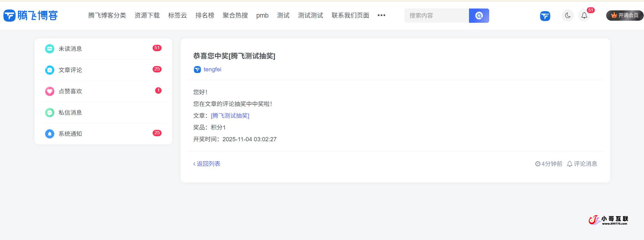This screenshot has width=644, height=240.
Task: Click the blue 系统通知 bell icon
Action: click(x=50, y=134)
